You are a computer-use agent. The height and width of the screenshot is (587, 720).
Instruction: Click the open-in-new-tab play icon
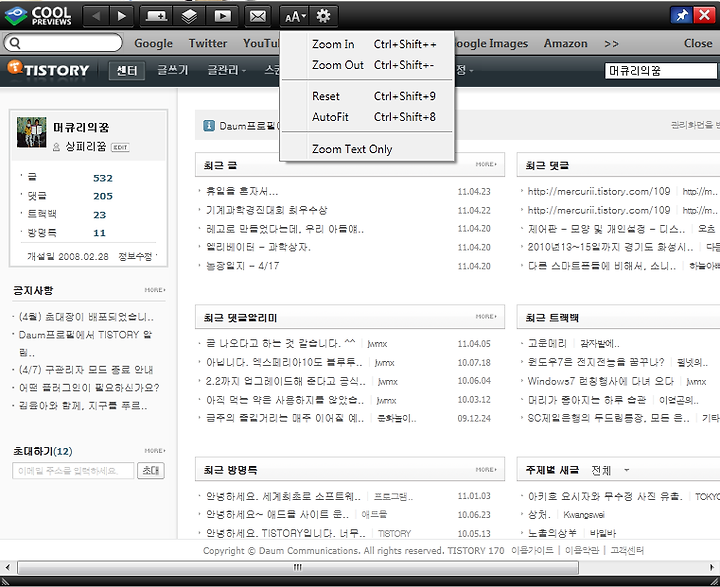coord(223,17)
